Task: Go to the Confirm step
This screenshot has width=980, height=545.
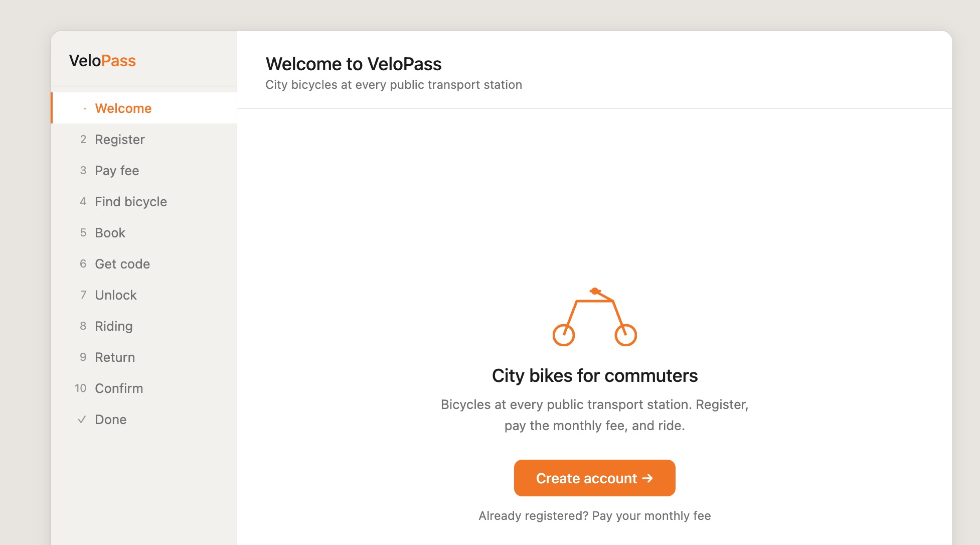Action: 119,388
